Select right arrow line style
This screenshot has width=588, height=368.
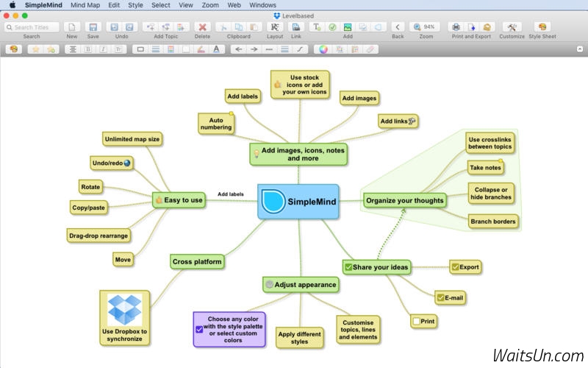tap(254, 49)
